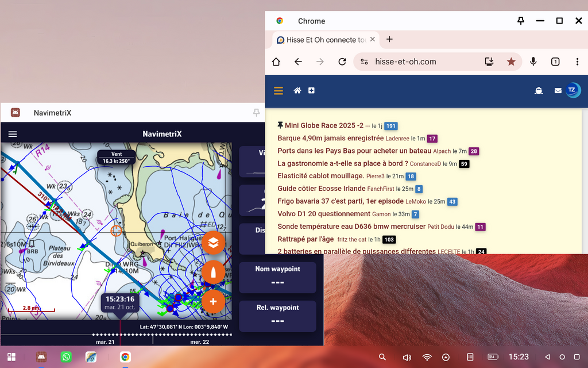
Task: Open the tab switcher showing one tab
Action: (x=555, y=62)
